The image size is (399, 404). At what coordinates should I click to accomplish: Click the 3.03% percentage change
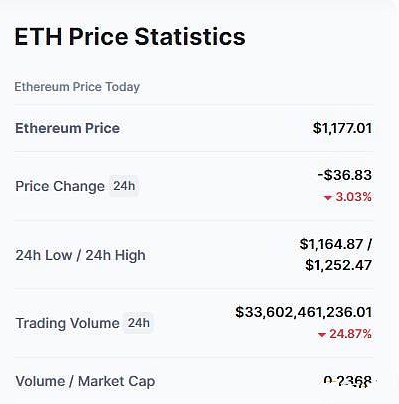point(353,197)
